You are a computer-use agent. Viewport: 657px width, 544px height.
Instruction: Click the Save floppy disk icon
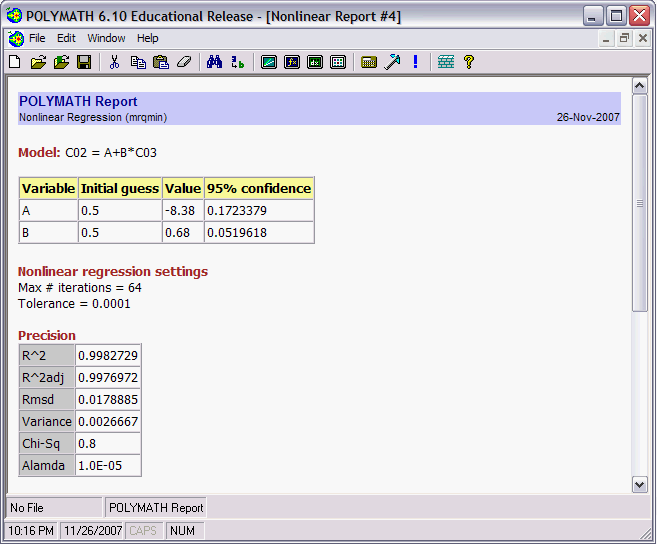(84, 62)
